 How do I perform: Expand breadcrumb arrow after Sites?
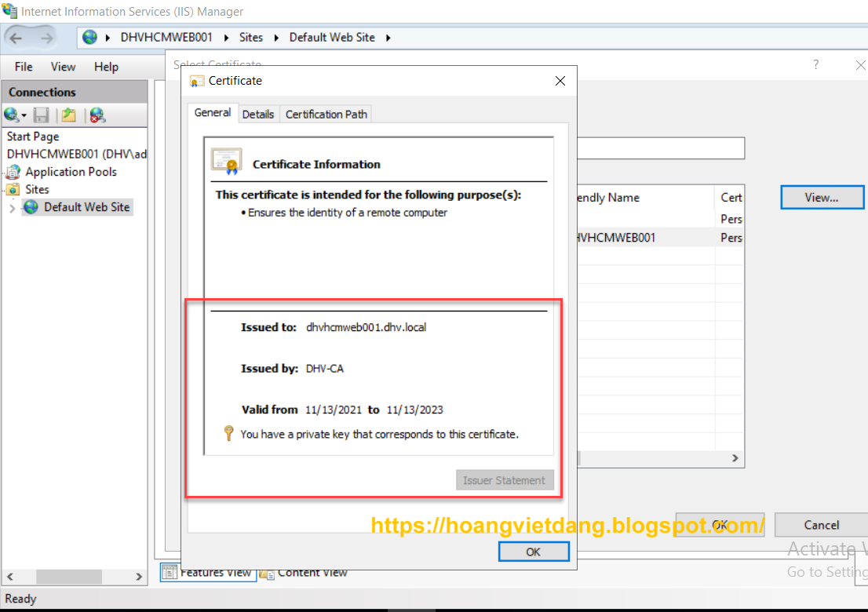tap(276, 38)
